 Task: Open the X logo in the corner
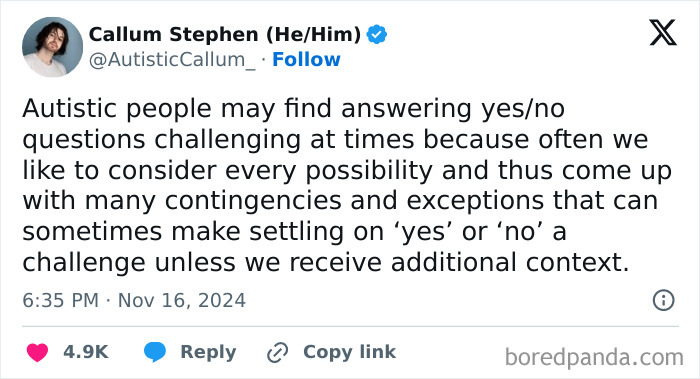pyautogui.click(x=663, y=33)
